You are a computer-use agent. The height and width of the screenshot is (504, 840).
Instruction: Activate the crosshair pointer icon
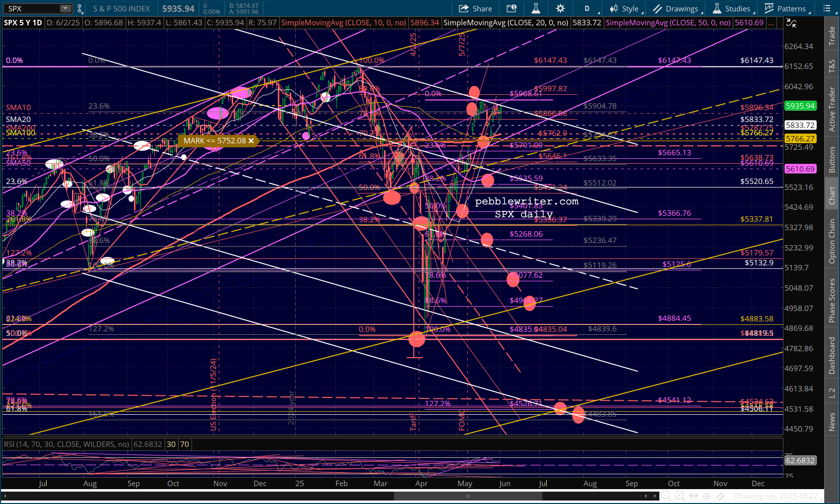(x=707, y=496)
